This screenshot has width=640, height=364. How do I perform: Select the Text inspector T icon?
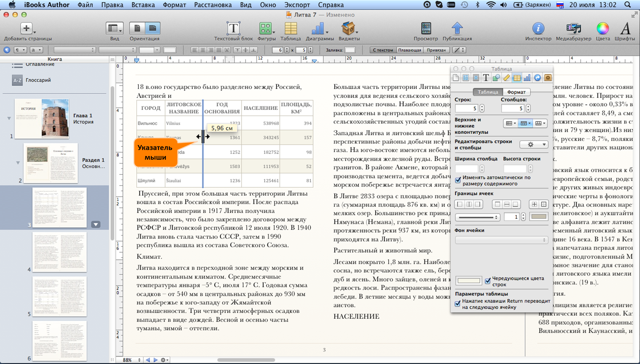tap(486, 78)
